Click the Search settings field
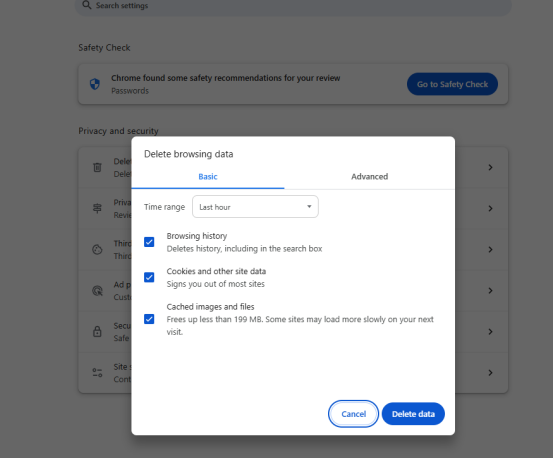Viewport: 553px width, 459px height. click(x=293, y=6)
